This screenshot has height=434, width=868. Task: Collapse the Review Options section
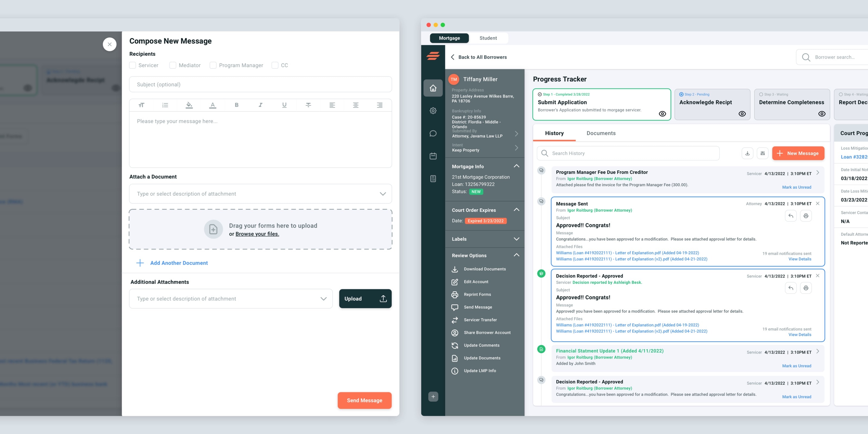(516, 255)
